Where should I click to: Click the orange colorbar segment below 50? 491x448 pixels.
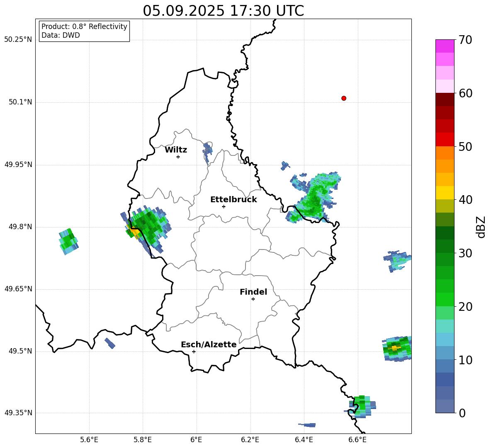[x=445, y=153]
